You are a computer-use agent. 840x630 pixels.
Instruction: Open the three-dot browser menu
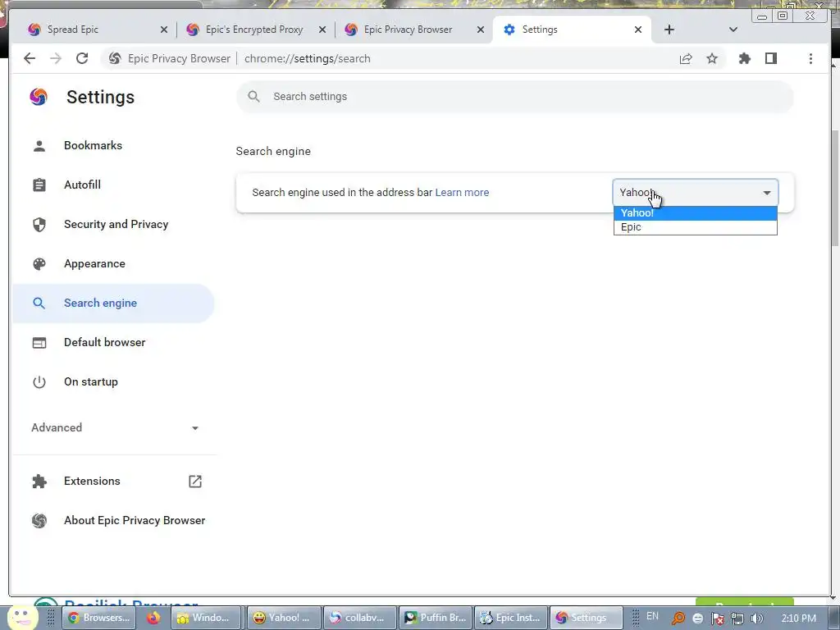point(810,58)
